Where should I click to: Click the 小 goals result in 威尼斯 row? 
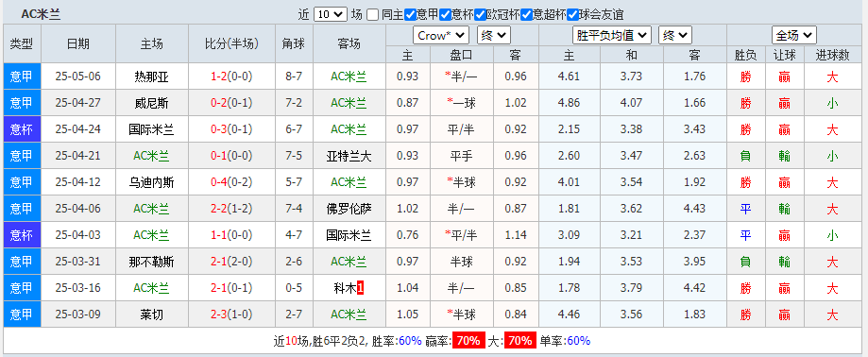[832, 103]
